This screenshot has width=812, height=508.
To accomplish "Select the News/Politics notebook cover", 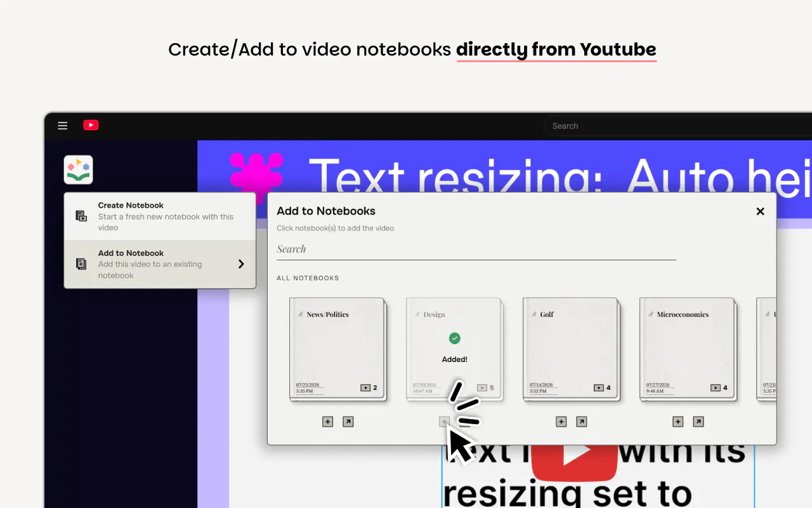I will (337, 350).
